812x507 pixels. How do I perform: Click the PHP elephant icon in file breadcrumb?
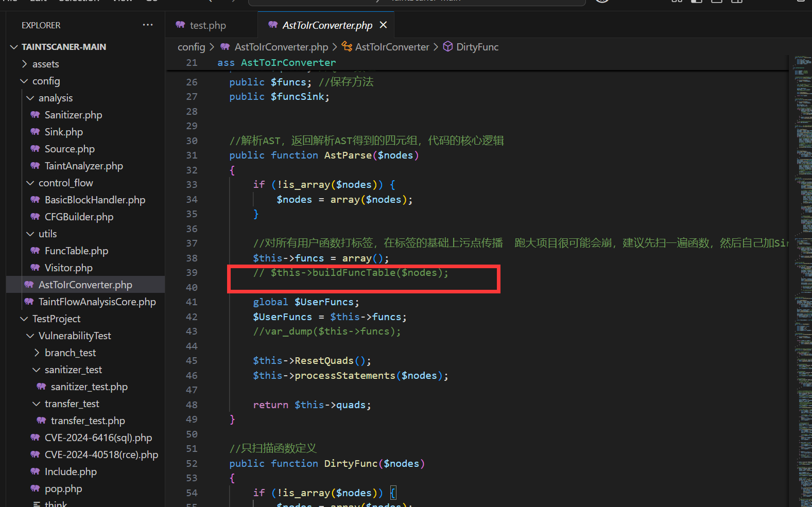pos(225,47)
